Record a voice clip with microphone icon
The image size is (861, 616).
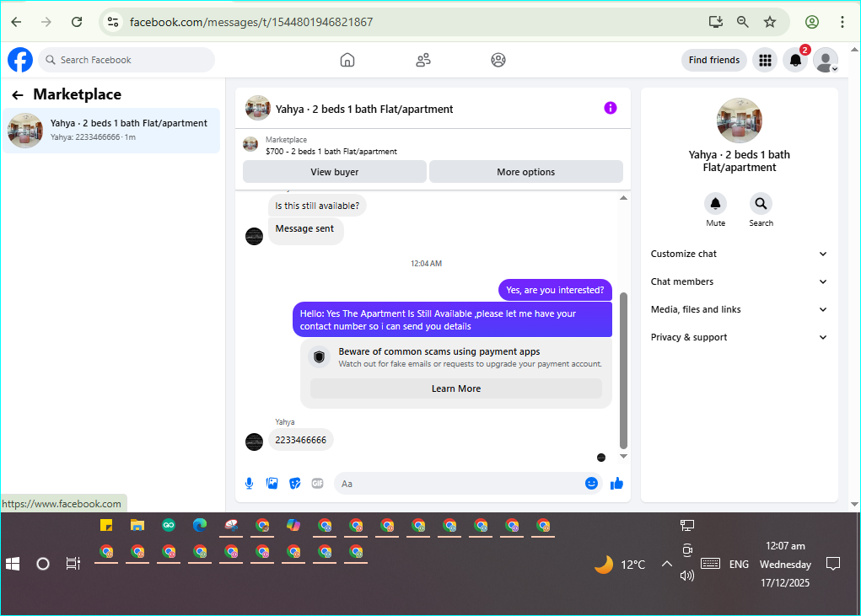pyautogui.click(x=249, y=483)
